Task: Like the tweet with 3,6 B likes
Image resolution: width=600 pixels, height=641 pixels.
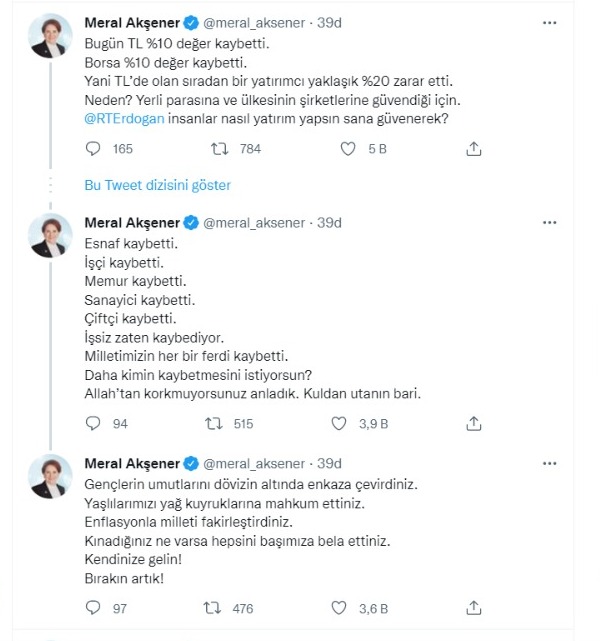Action: [338, 608]
